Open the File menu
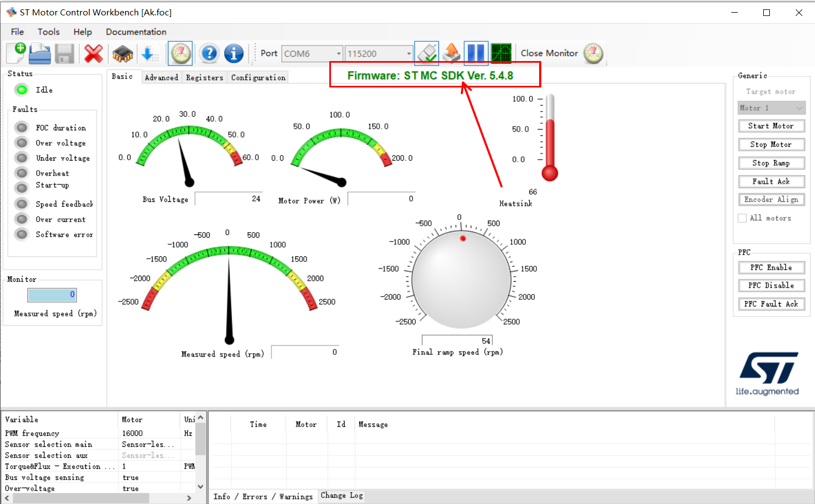 click(x=18, y=32)
